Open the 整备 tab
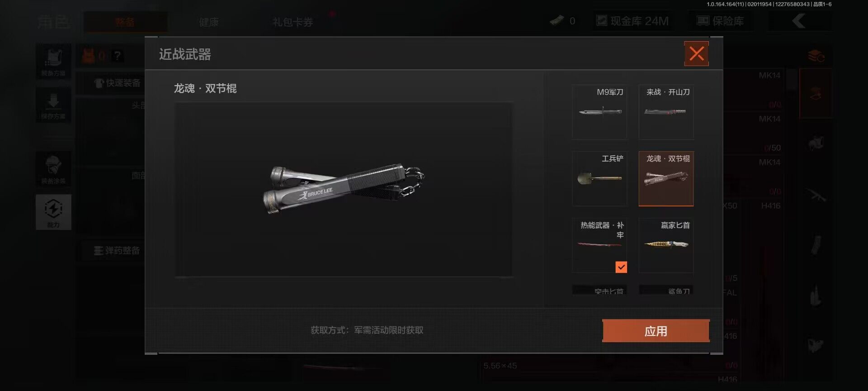The image size is (868, 391). coord(125,22)
